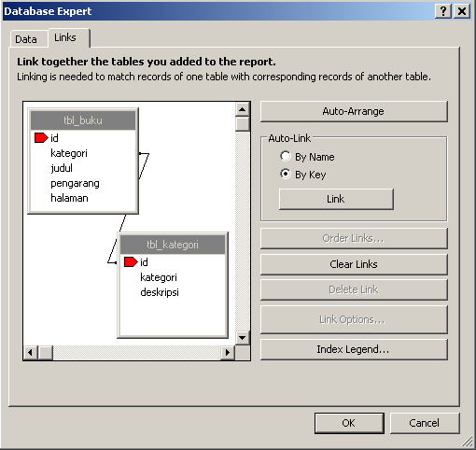Confirm with the OK button

(349, 423)
